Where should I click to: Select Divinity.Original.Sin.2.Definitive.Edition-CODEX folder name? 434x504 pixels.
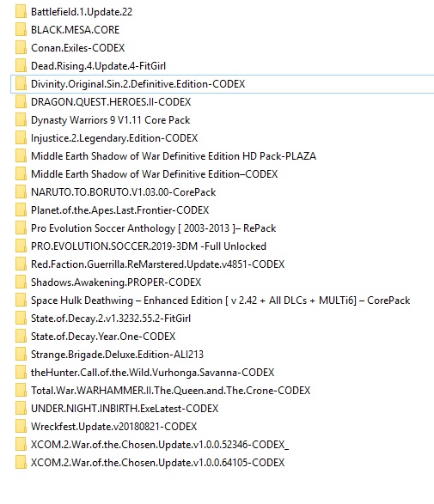(138, 84)
